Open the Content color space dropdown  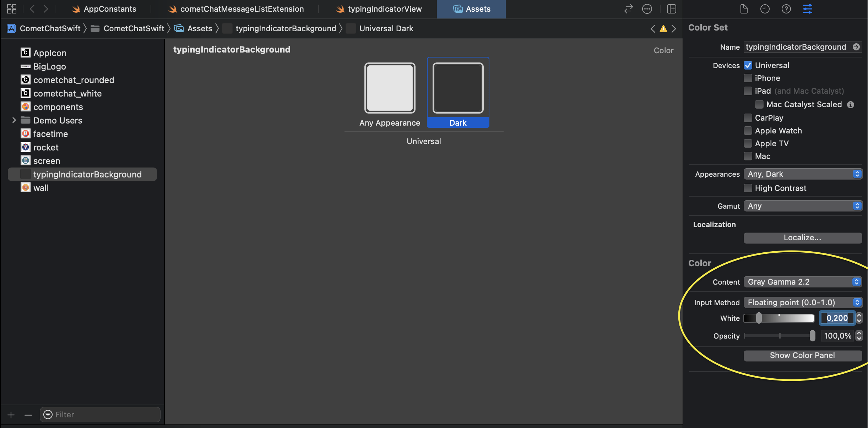coord(803,282)
